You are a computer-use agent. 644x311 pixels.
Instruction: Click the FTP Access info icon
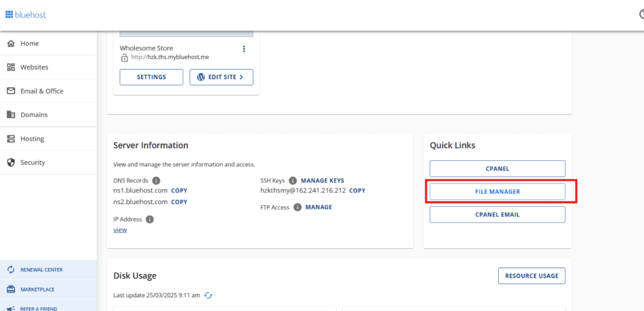297,207
